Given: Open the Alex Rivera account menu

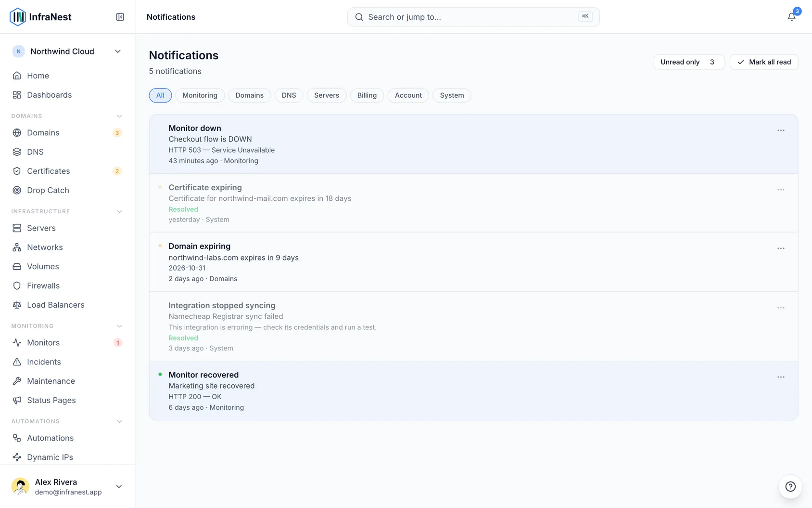Looking at the screenshot, I should [x=67, y=486].
